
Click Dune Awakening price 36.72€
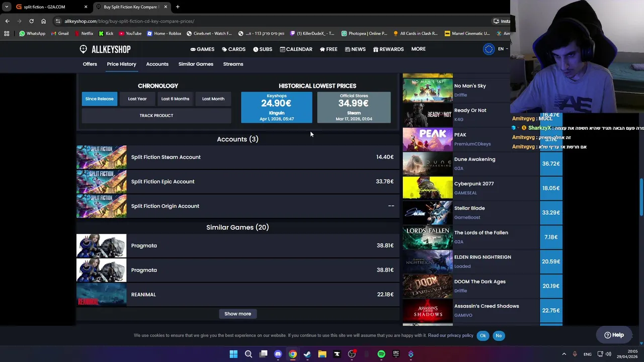pos(551,164)
